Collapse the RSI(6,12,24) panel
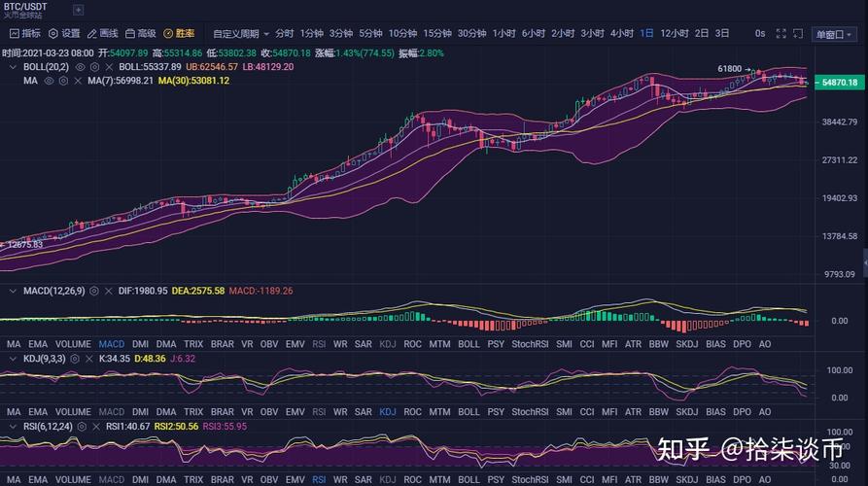 point(13,427)
